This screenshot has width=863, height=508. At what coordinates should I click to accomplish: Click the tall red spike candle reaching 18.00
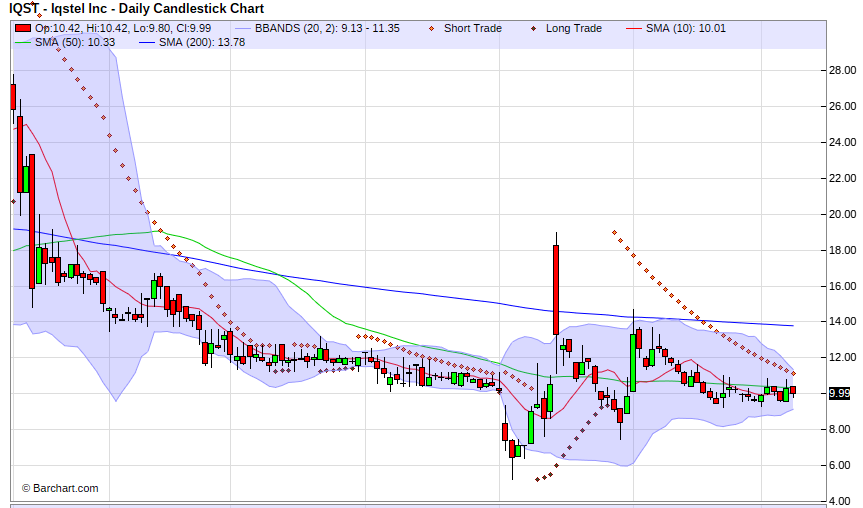point(556,289)
